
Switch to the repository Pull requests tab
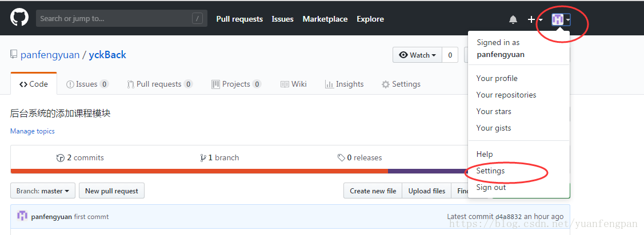tap(160, 84)
